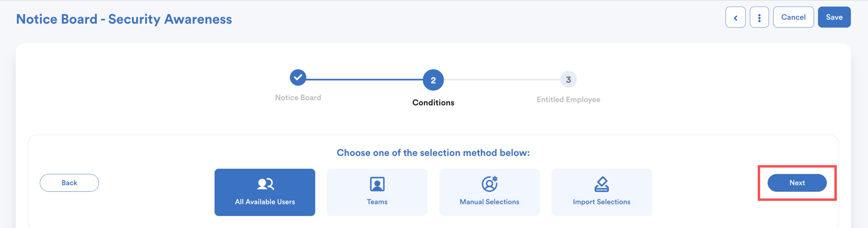Jump to step 3 circle
The height and width of the screenshot is (228, 868).
568,80
